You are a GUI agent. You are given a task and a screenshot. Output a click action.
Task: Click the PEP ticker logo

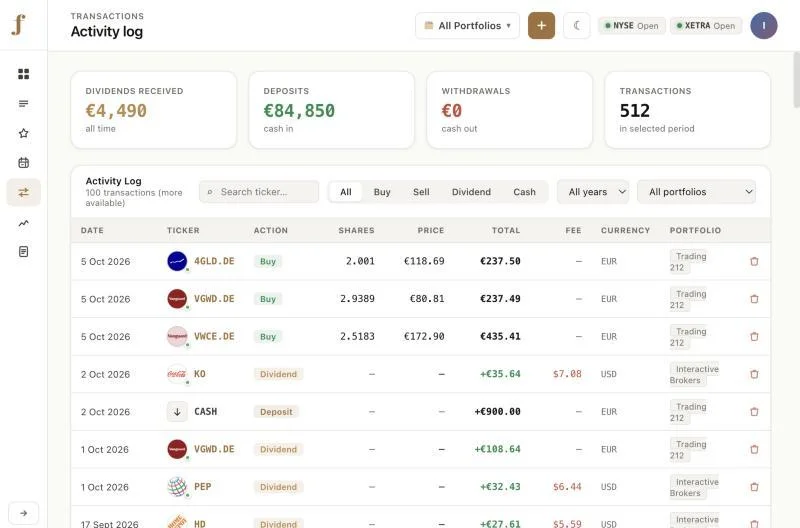pyautogui.click(x=177, y=487)
